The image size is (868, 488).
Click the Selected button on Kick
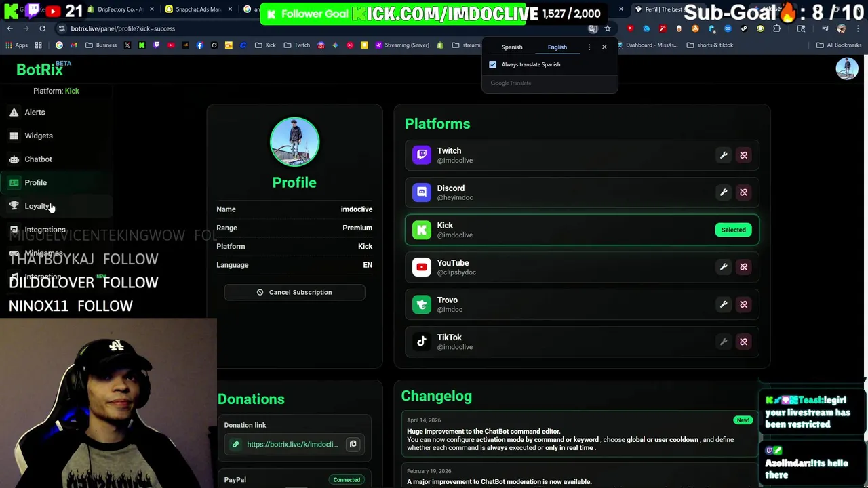click(x=733, y=230)
